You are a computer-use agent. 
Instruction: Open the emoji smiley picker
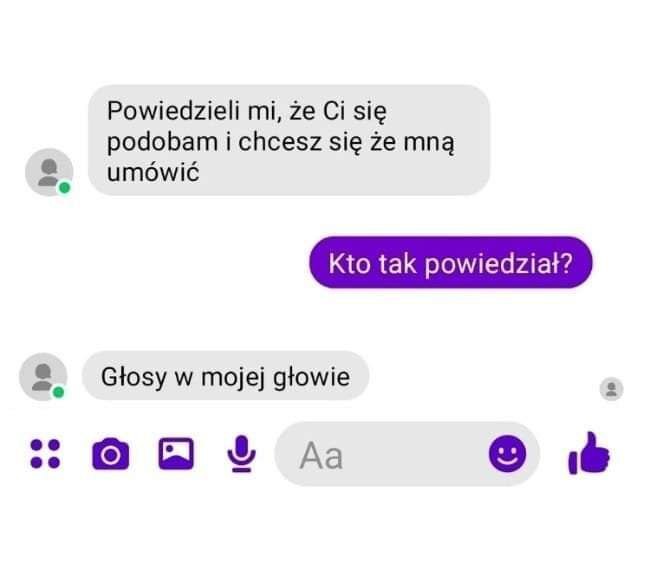pyautogui.click(x=507, y=454)
